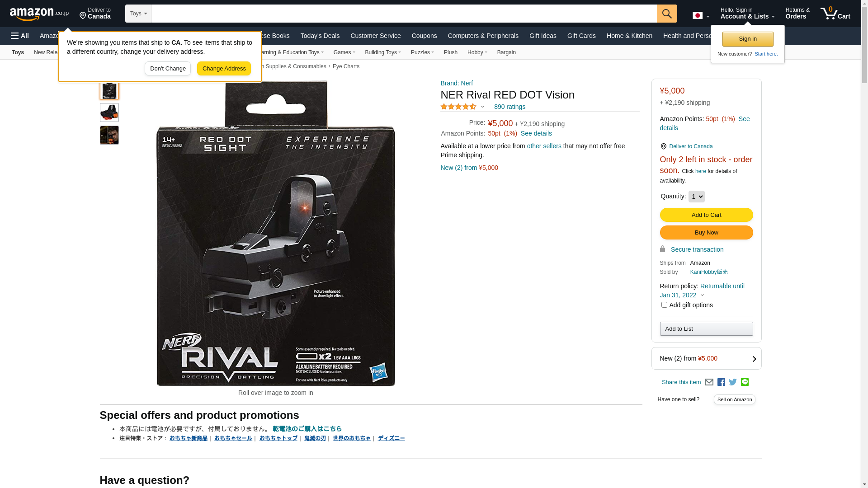This screenshot has width=868, height=488.
Task: Open Today's Deals in the nav bar
Action: click(320, 36)
